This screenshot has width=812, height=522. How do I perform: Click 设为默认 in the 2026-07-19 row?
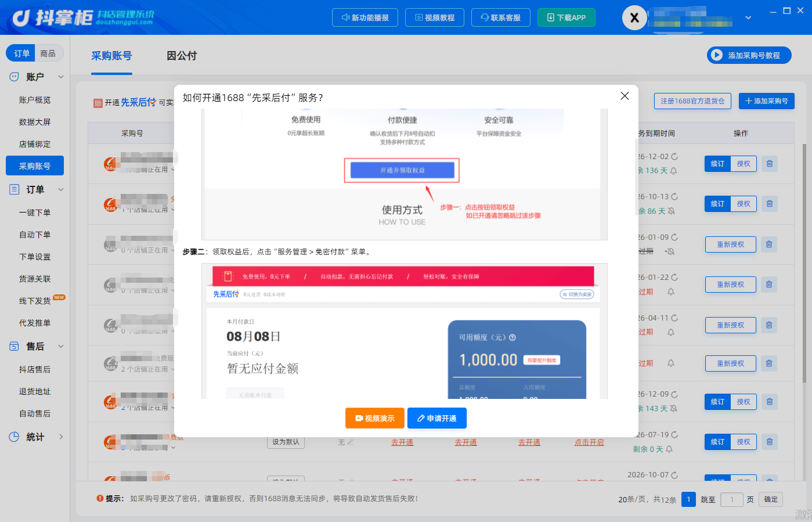coord(286,442)
